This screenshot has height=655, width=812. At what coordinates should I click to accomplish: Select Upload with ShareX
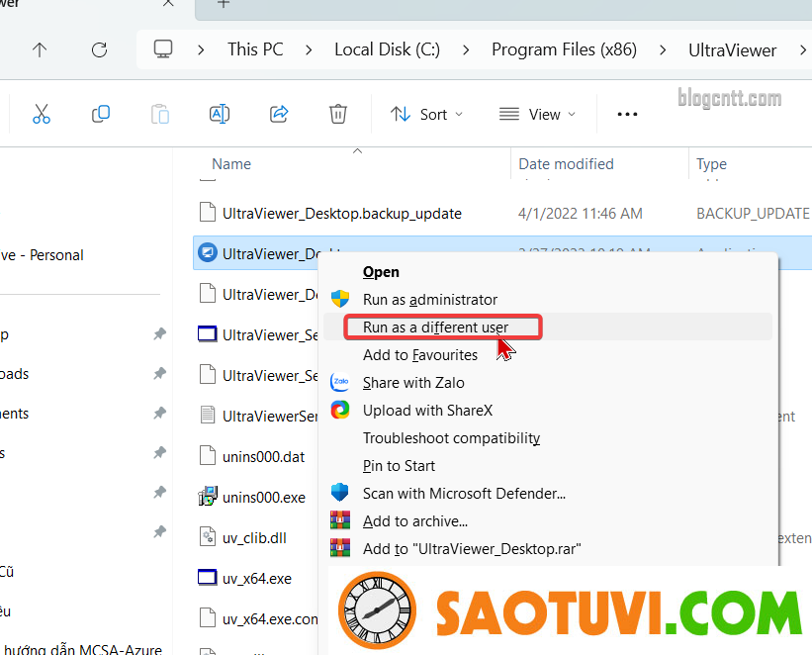point(427,411)
